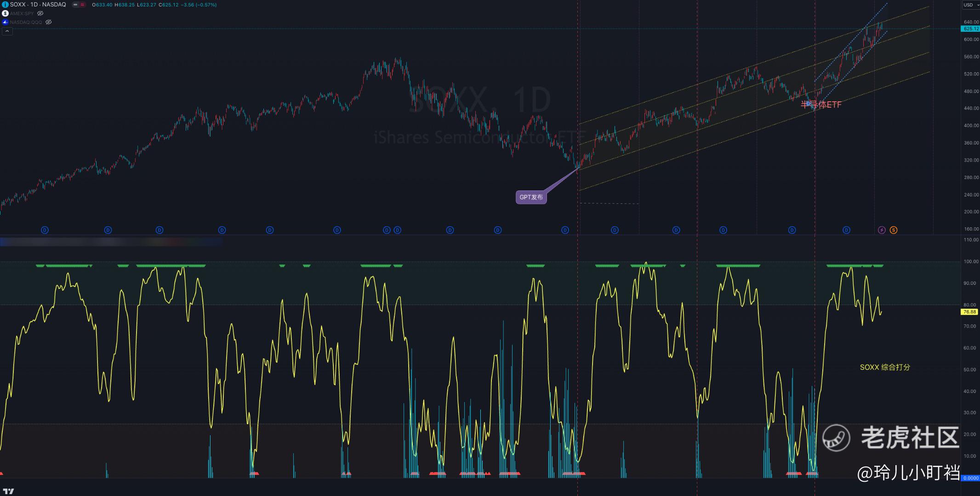This screenshot has width=980, height=496.
Task: Select the NASDAQ:QQQ legend label
Action: click(26, 22)
